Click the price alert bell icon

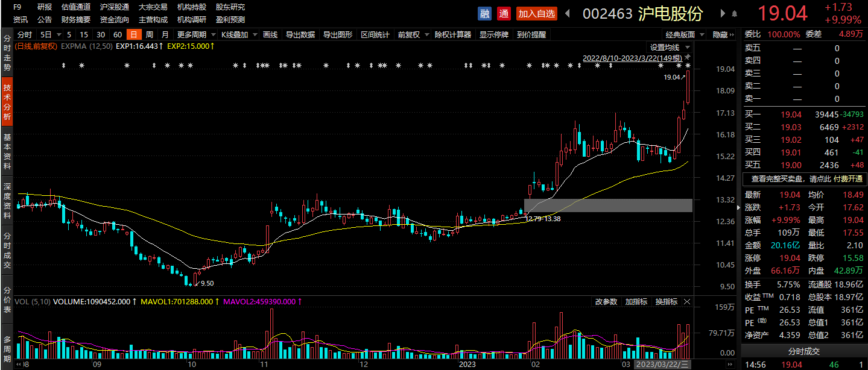point(735,13)
